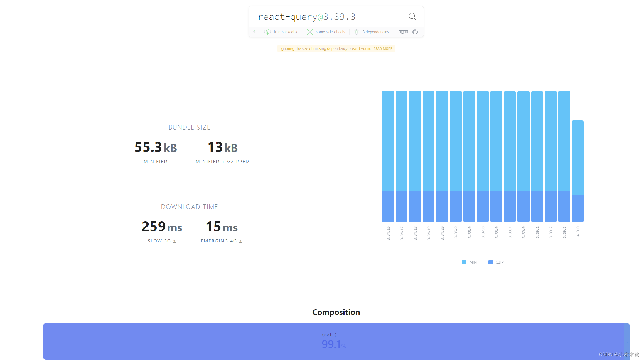Click the 3 dependencies label
This screenshot has width=644, height=360.
click(x=375, y=32)
